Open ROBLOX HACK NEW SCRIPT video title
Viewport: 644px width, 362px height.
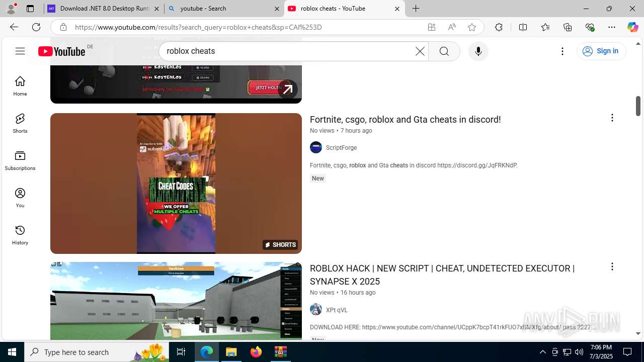(x=442, y=275)
